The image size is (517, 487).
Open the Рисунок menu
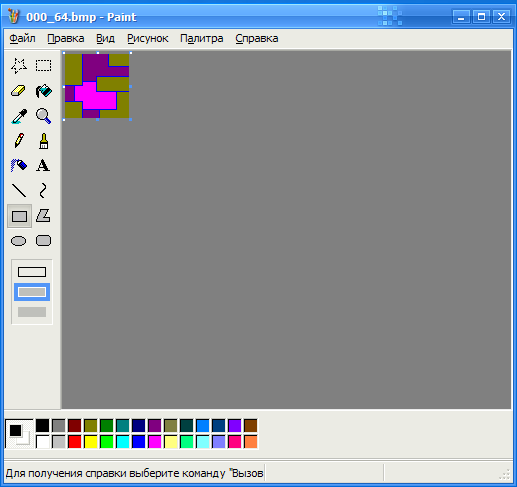pyautogui.click(x=148, y=38)
